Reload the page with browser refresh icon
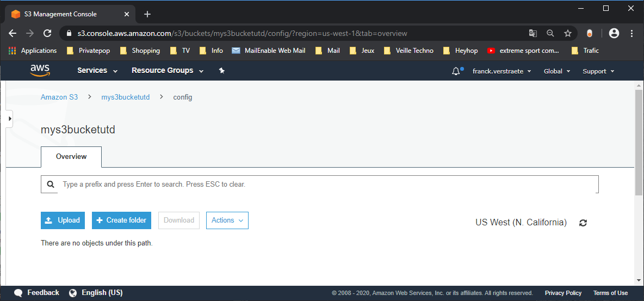Image resolution: width=644 pixels, height=301 pixels. [47, 33]
